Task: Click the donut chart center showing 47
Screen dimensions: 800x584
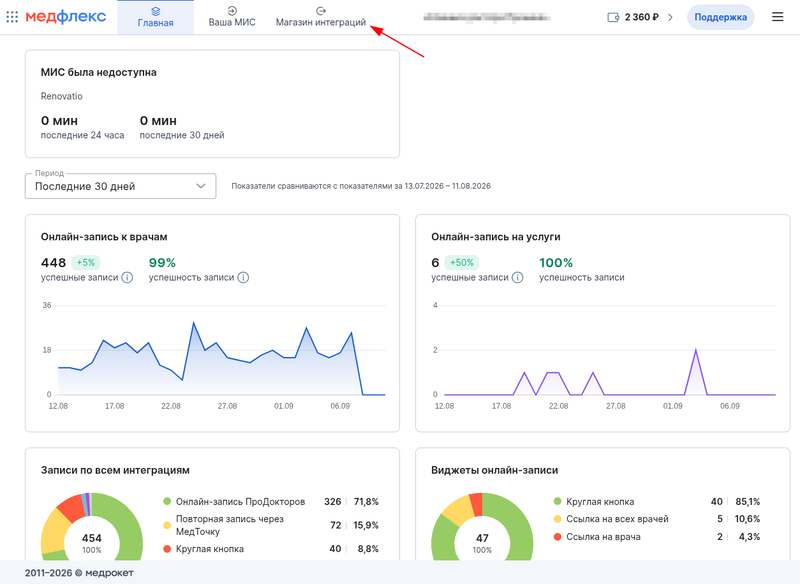Action: (482, 543)
